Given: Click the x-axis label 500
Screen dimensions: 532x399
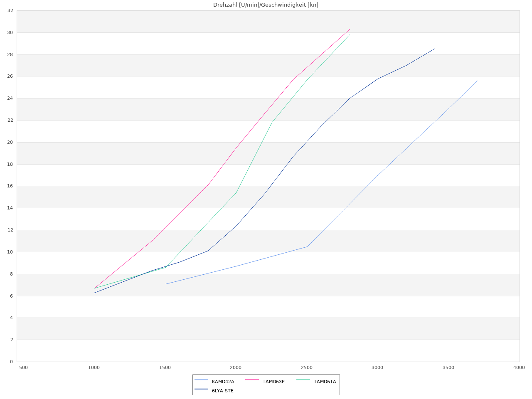Looking at the screenshot, I should [x=23, y=367].
